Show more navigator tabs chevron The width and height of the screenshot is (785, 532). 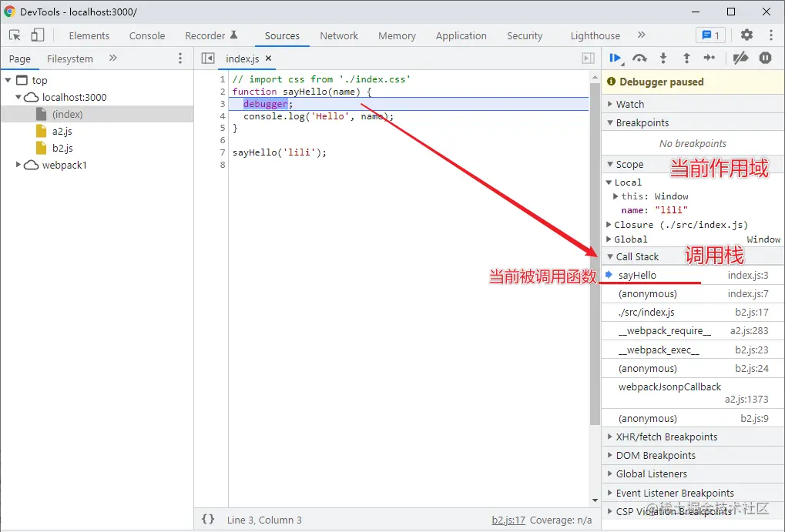(x=113, y=58)
